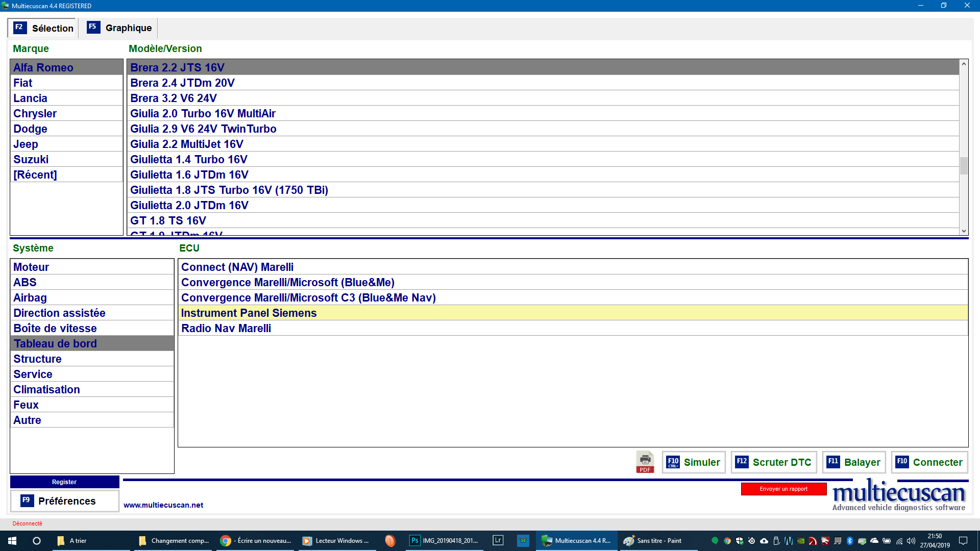
Task: Select Fiat in the Marque list
Action: [x=23, y=83]
